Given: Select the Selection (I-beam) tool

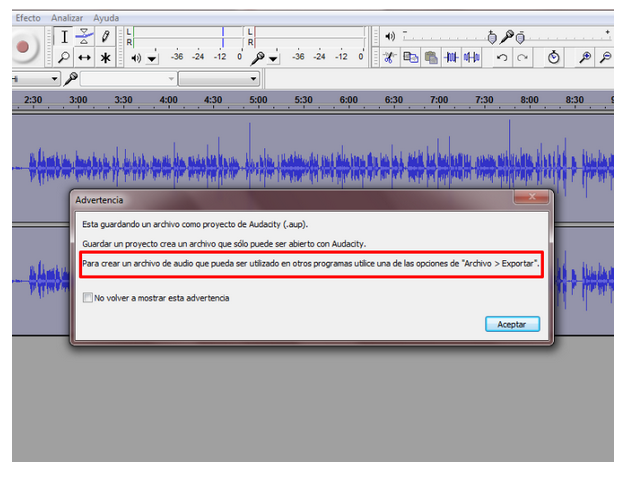Looking at the screenshot, I should [64, 36].
